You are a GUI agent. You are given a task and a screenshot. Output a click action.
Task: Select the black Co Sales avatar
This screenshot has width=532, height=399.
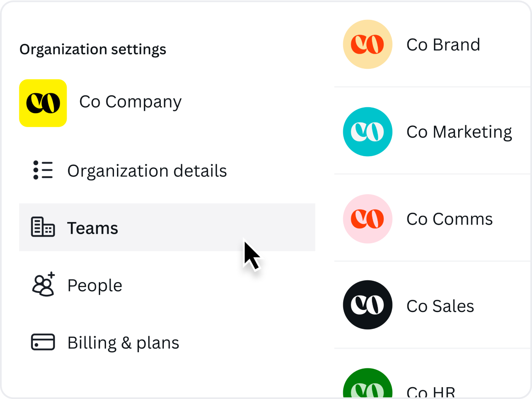click(x=367, y=305)
